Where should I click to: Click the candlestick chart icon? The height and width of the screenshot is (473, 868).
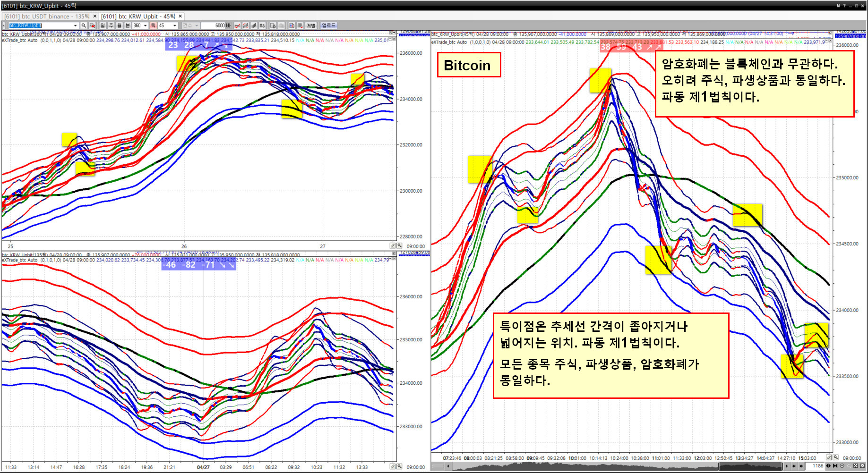tap(245, 25)
